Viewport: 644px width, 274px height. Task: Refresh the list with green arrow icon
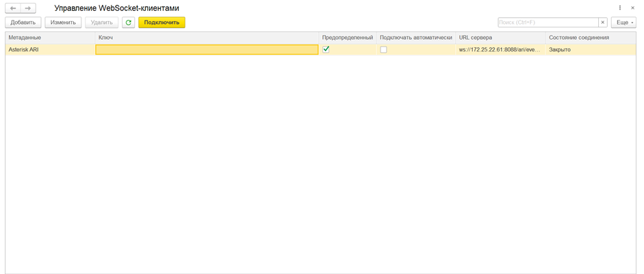(128, 23)
